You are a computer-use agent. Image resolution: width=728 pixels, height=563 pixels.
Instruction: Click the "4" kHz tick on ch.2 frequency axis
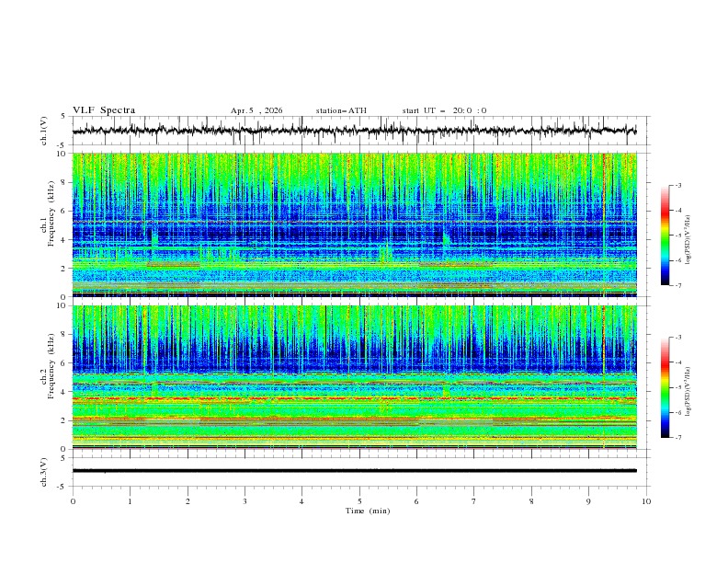coord(65,392)
